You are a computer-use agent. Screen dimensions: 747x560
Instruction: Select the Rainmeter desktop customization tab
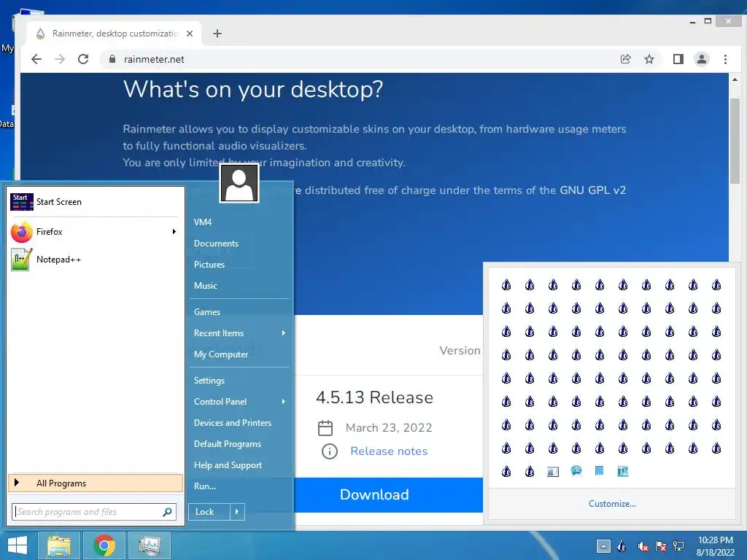(x=115, y=34)
